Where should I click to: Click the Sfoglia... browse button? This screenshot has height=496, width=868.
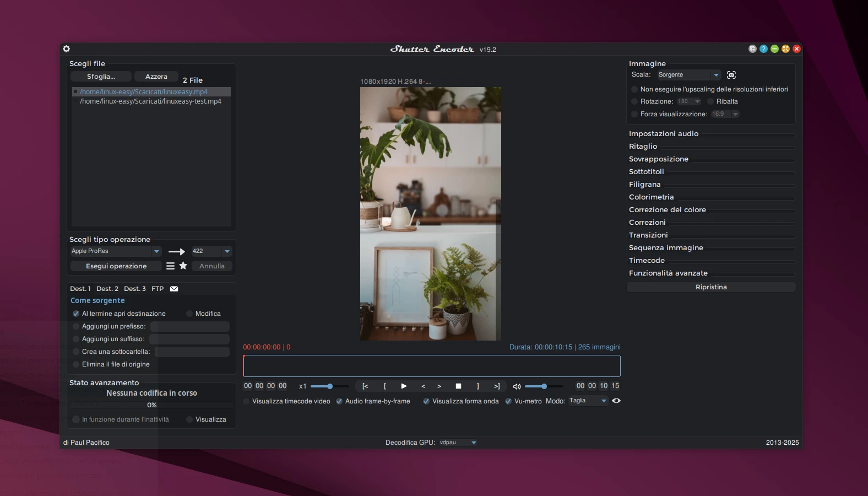click(x=101, y=77)
